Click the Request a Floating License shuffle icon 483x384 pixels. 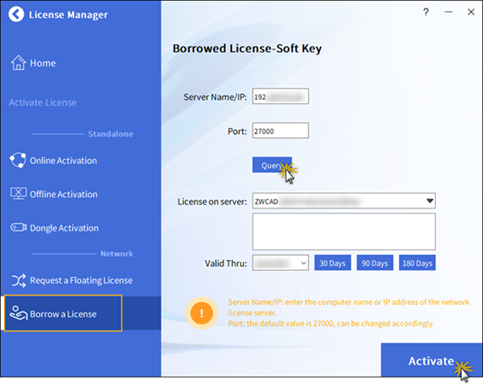(19, 280)
